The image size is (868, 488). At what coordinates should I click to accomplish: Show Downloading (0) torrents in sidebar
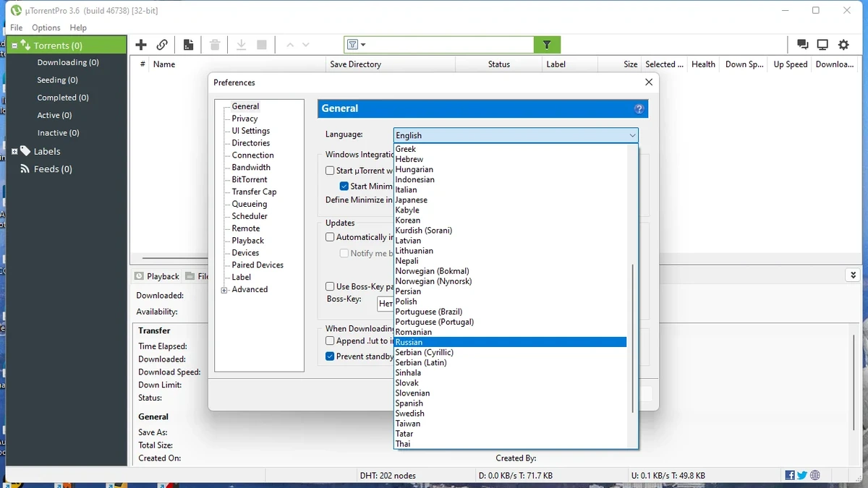[x=68, y=62]
